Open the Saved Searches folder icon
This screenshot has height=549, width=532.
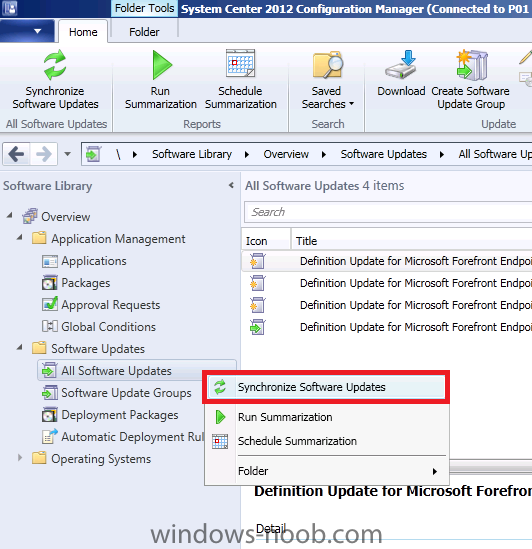click(x=328, y=65)
